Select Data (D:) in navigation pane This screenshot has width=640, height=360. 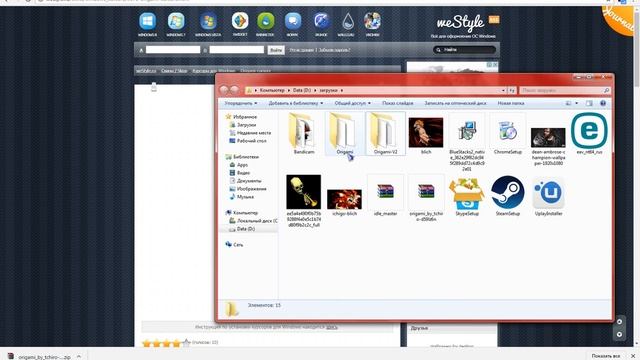(x=246, y=229)
